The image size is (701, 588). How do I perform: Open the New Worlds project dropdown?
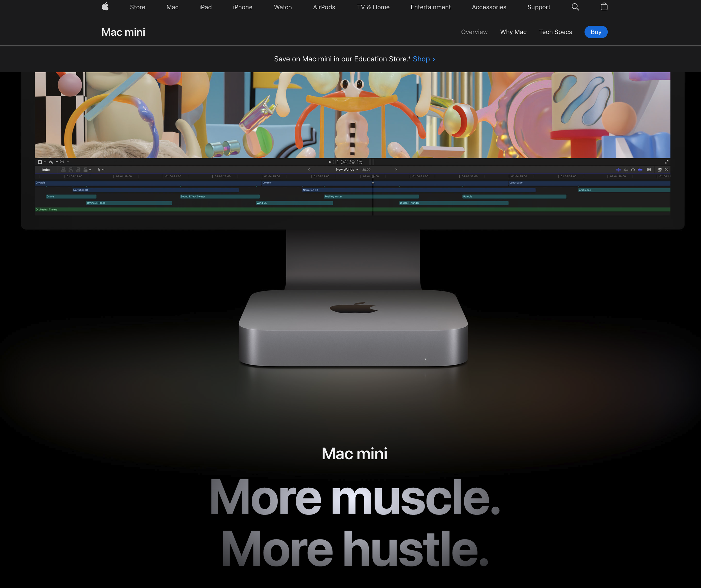pos(347,170)
